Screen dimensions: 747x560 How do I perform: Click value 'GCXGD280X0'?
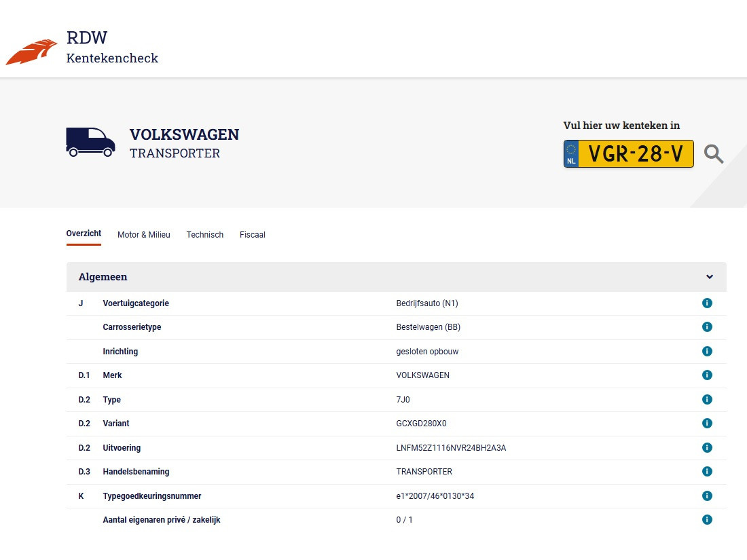[x=421, y=424]
